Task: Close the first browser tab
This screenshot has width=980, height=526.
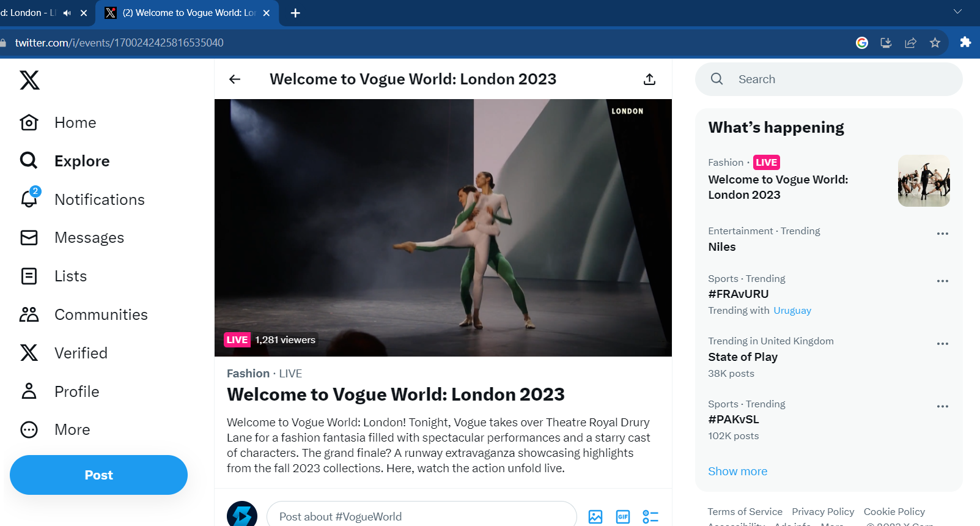Action: pos(84,13)
